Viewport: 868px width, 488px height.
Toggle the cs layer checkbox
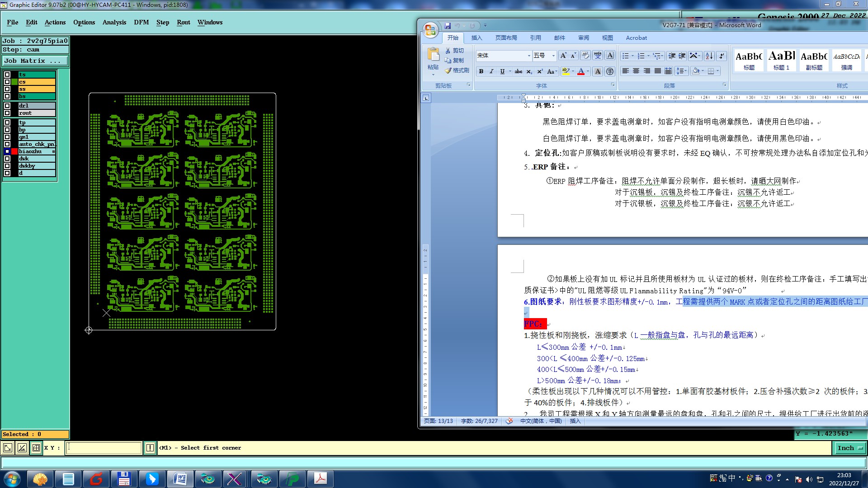[x=7, y=82]
